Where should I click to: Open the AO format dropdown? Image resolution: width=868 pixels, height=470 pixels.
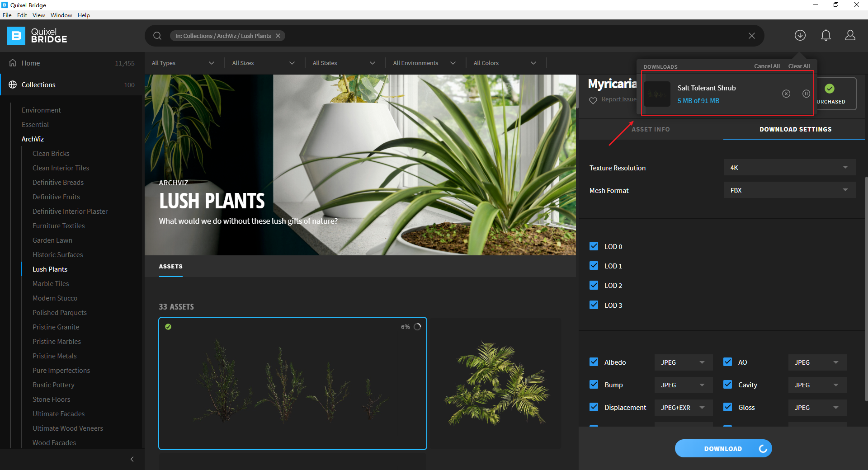[817, 362]
